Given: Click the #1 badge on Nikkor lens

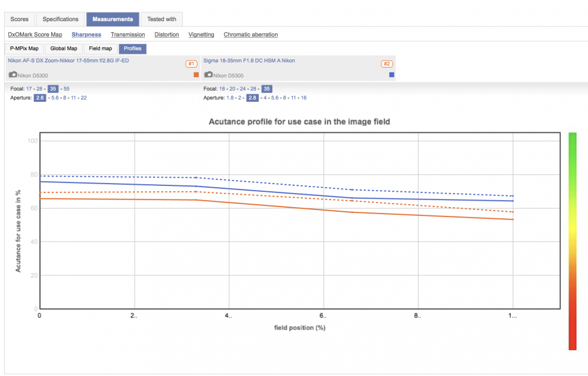Looking at the screenshot, I should (x=191, y=64).
